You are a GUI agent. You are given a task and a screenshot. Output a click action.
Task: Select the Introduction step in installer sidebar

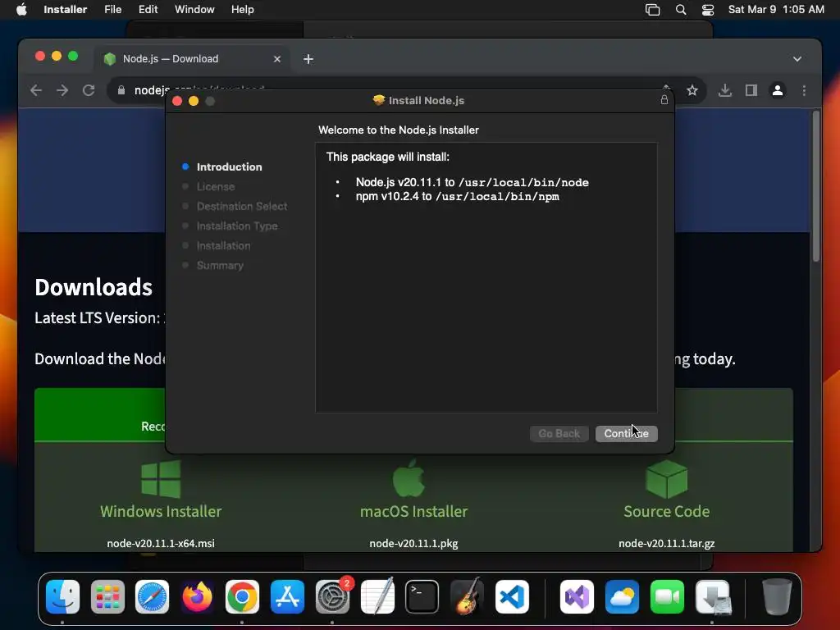point(230,167)
